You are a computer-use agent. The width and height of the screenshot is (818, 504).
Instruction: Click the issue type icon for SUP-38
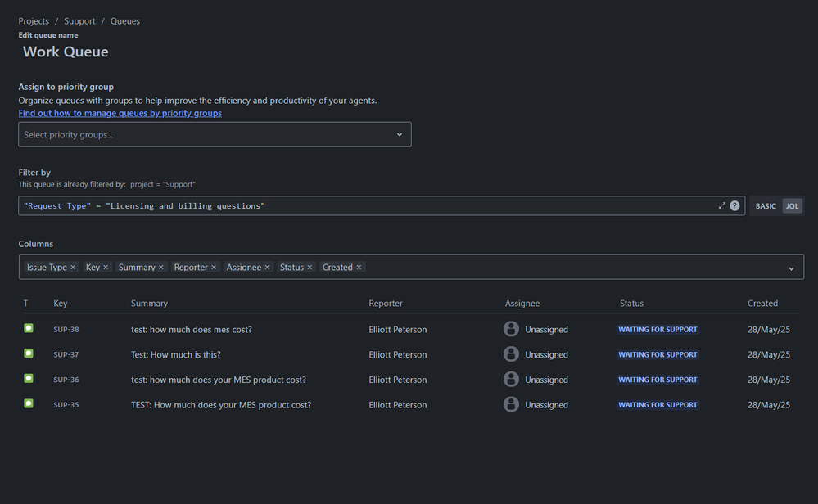pyautogui.click(x=29, y=329)
